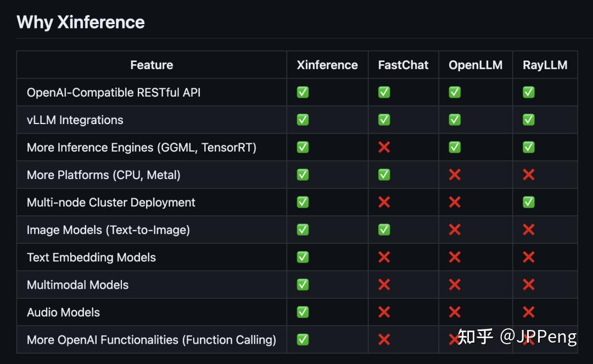The width and height of the screenshot is (593, 364).
Task: Click the Text Embedding Models feature label
Action: 91,257
